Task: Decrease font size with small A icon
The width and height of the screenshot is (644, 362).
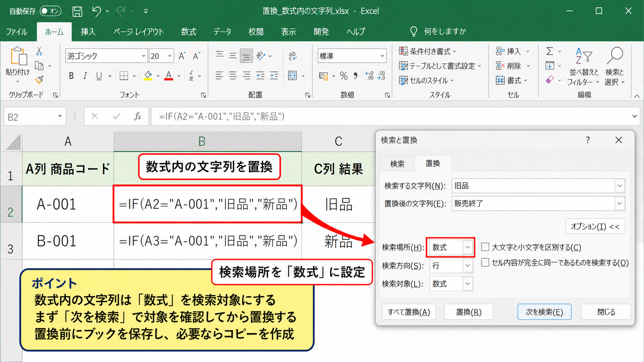Action: coord(197,56)
